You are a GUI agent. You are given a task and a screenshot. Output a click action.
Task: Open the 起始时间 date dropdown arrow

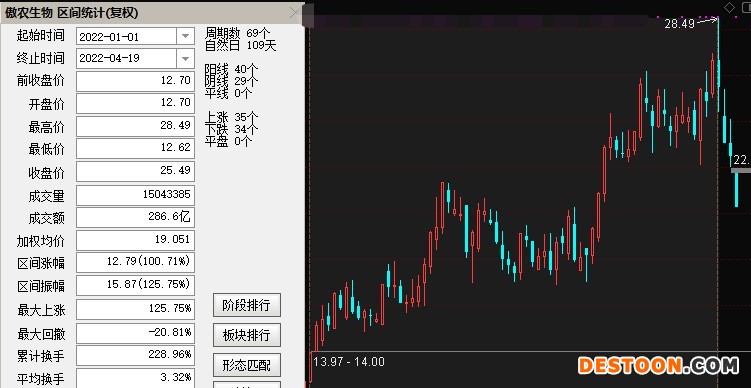click(185, 36)
